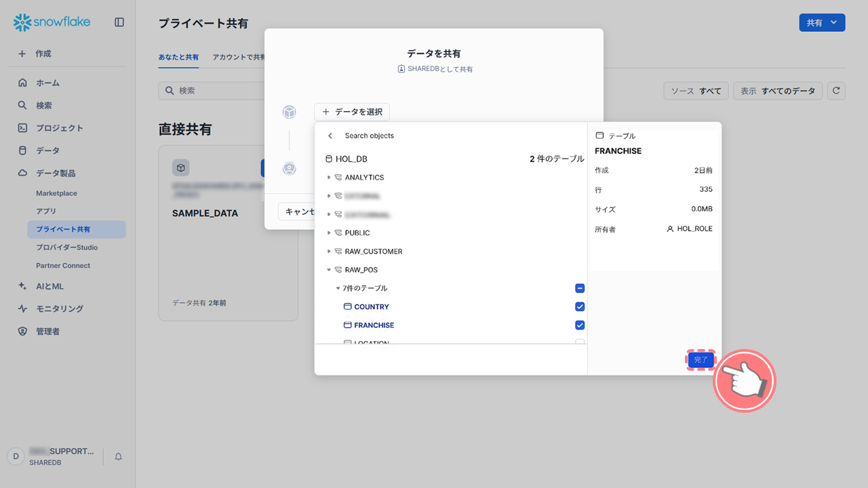This screenshot has height=488, width=868.
Task: Click the 検索 magnifier icon in sidebar
Action: 22,105
